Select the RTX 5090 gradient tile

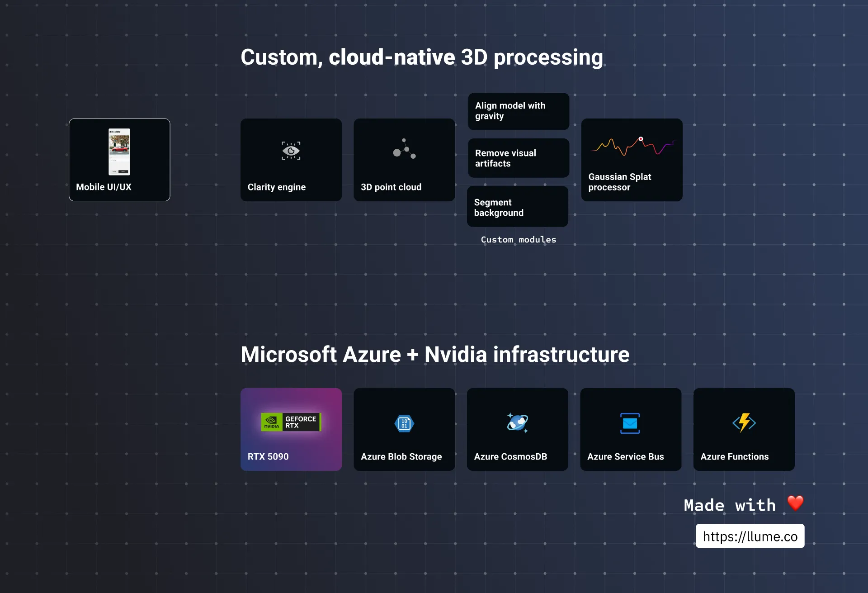(291, 429)
